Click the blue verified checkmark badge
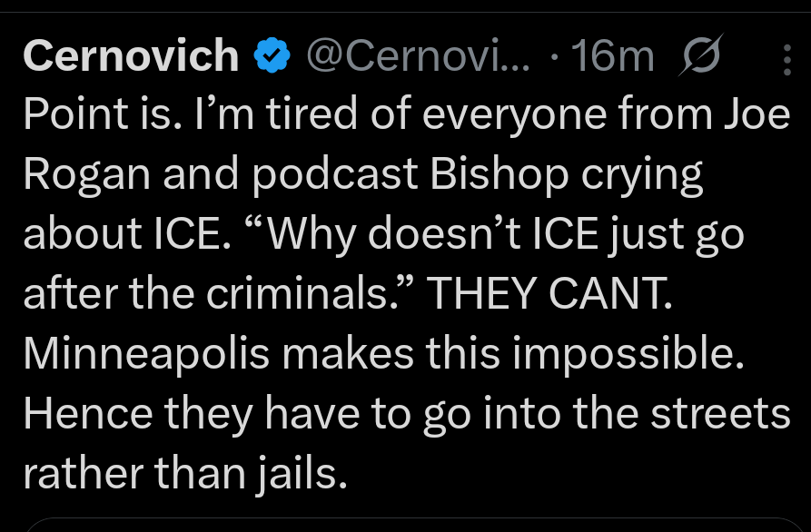 (x=271, y=58)
